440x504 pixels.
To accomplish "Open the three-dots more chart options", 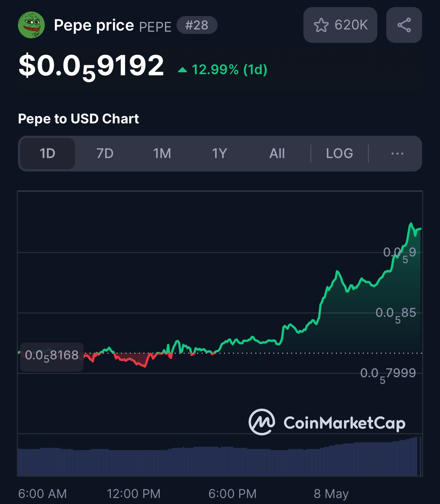I will 397,154.
